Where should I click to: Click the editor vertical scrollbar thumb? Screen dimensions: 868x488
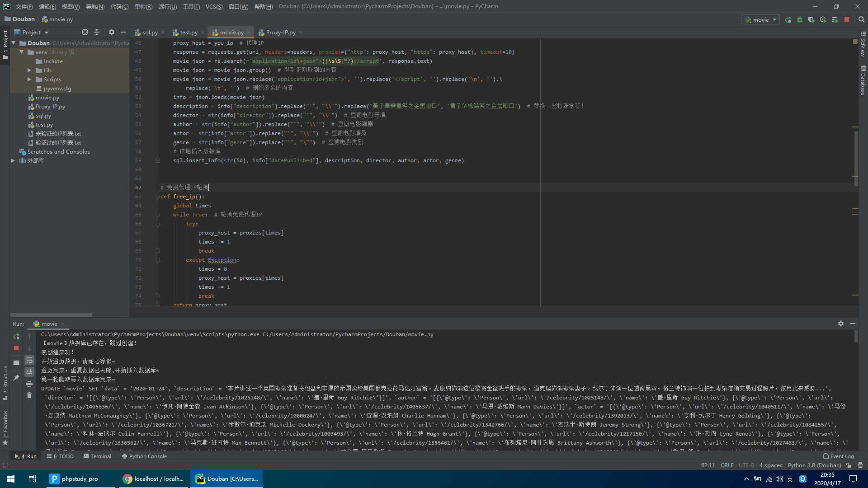(x=856, y=158)
